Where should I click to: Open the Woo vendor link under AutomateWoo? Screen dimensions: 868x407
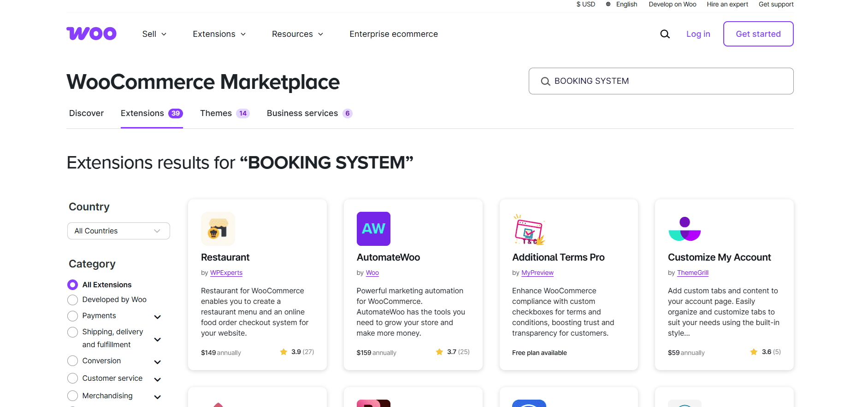(372, 273)
